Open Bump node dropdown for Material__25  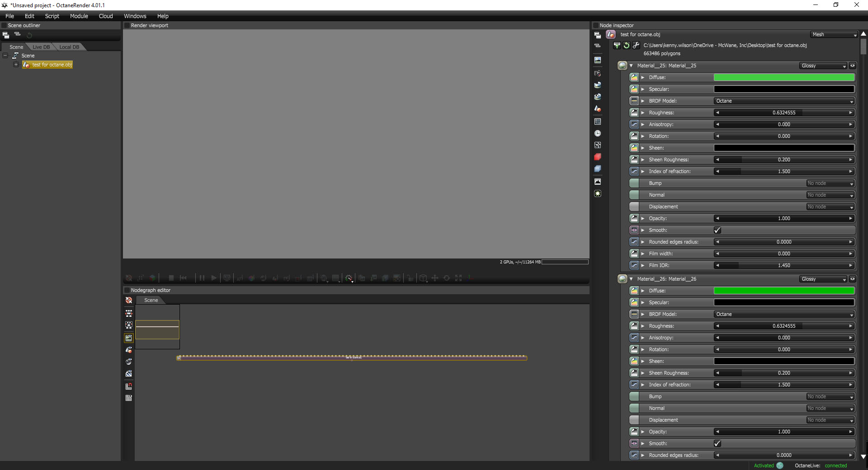pos(830,183)
